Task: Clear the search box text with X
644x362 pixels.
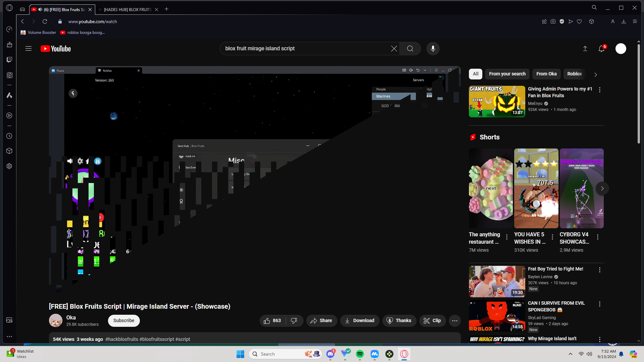Action: click(x=394, y=49)
